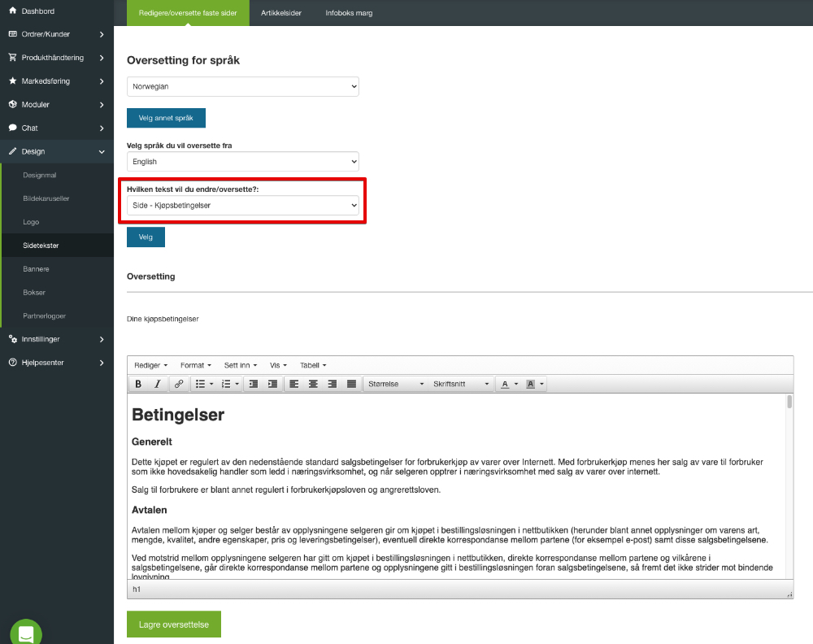The width and height of the screenshot is (813, 644).
Task: Increase indent of the paragraph
Action: 272,385
